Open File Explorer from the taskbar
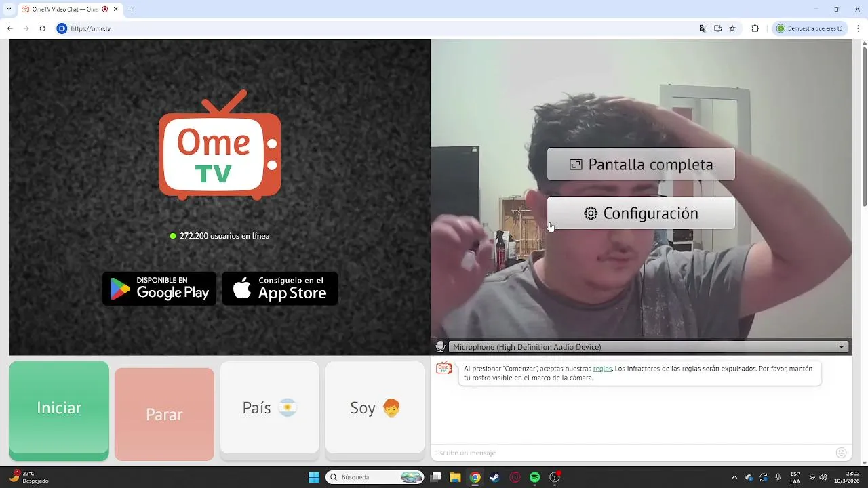 455,477
